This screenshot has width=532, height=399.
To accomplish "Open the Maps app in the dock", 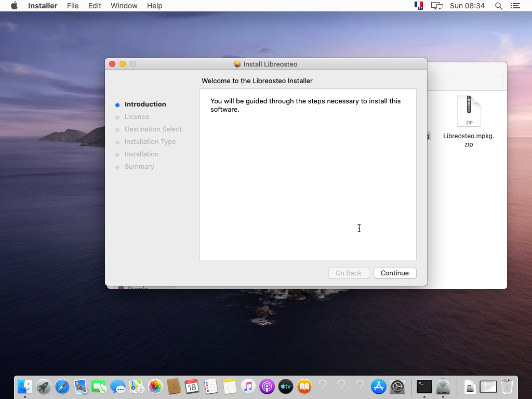I will (137, 387).
